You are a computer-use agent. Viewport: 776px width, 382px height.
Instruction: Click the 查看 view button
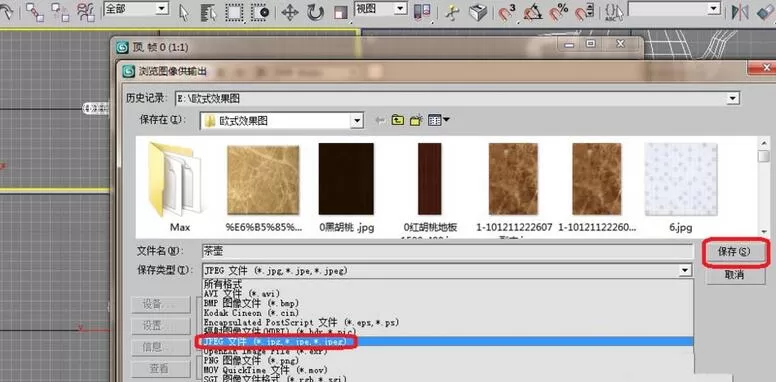coord(160,369)
